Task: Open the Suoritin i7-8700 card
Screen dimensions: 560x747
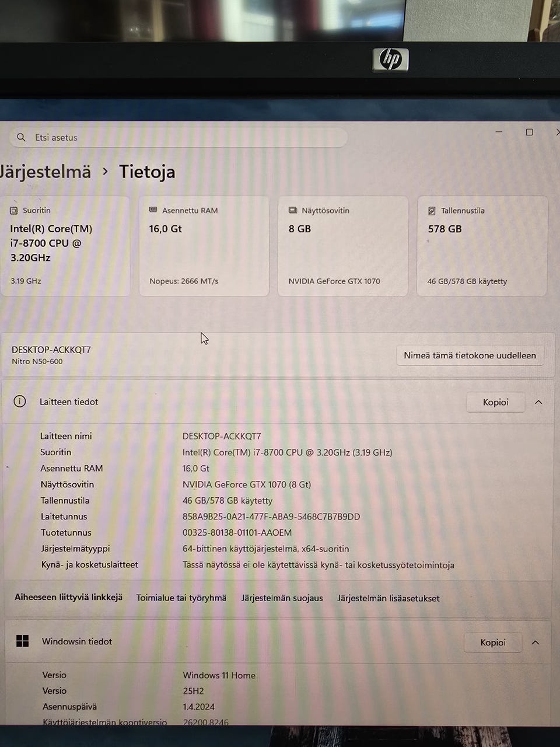Action: (65, 246)
